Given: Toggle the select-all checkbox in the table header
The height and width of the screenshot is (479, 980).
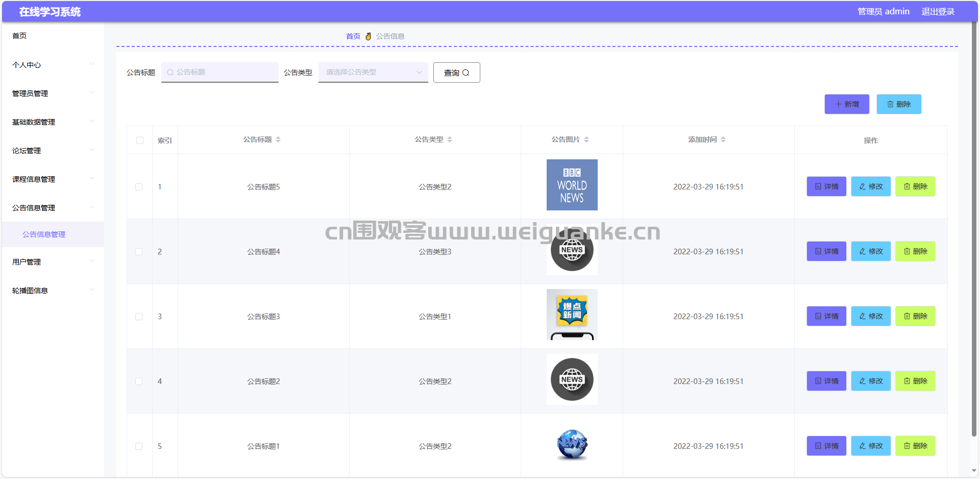Looking at the screenshot, I should pyautogui.click(x=140, y=140).
